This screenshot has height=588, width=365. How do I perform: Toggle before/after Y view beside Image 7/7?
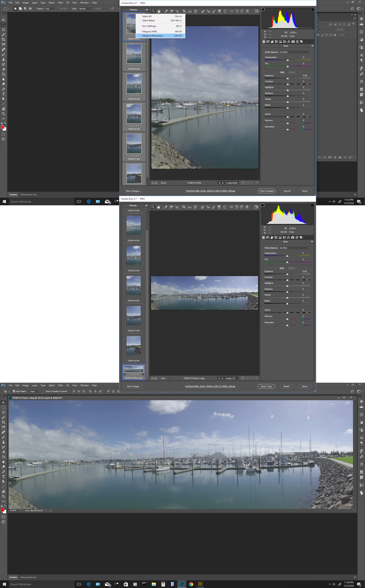point(243,378)
